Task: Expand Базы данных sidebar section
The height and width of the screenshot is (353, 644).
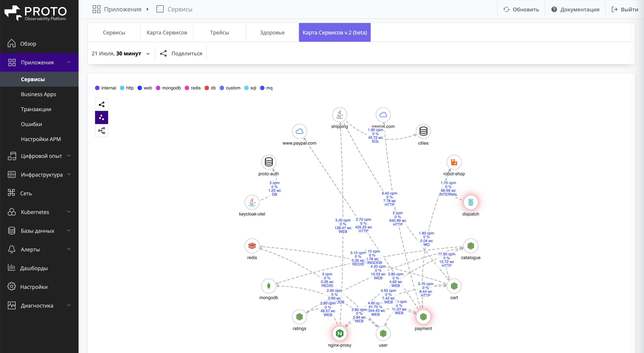Action: (39, 231)
